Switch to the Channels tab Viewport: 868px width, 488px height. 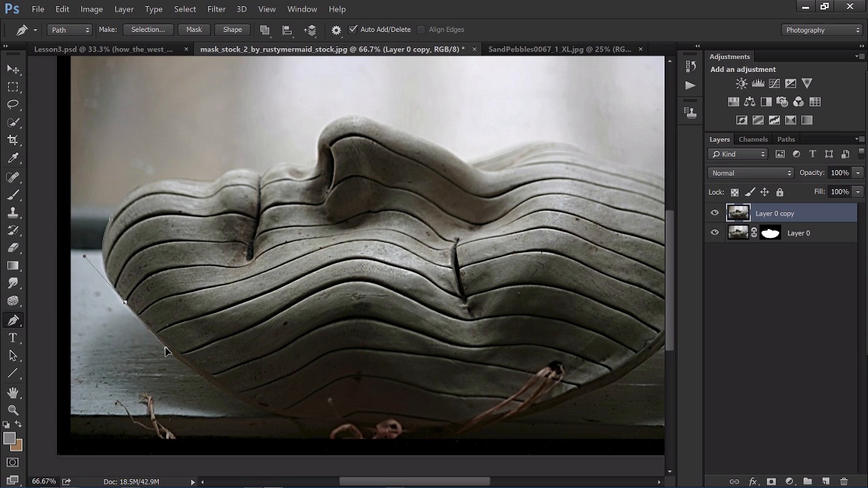[753, 140]
